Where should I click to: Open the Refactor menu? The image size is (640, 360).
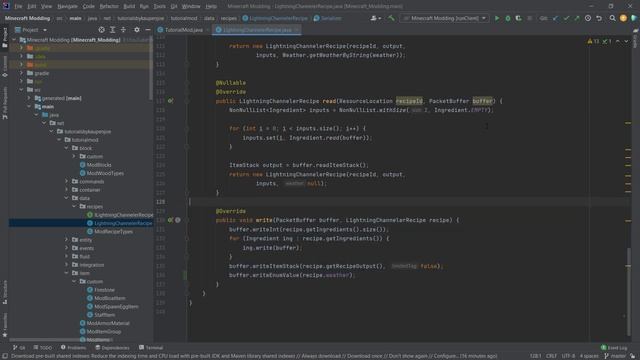[109, 7]
